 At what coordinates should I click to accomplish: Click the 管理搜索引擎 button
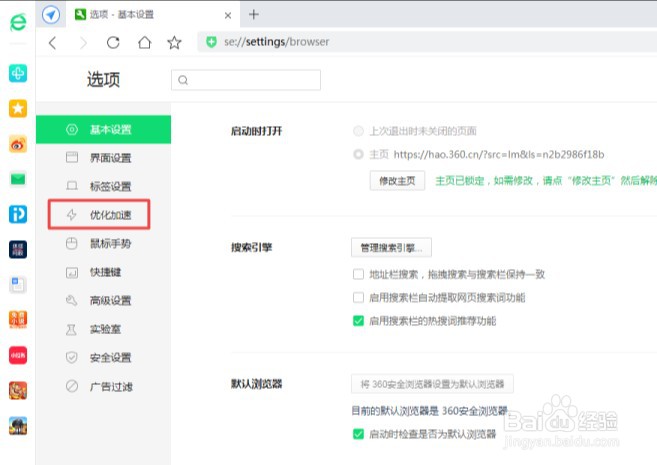coord(391,248)
